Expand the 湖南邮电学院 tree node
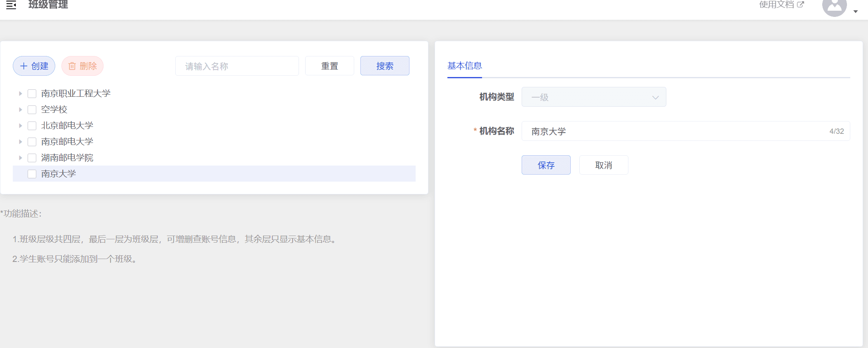 (20, 158)
